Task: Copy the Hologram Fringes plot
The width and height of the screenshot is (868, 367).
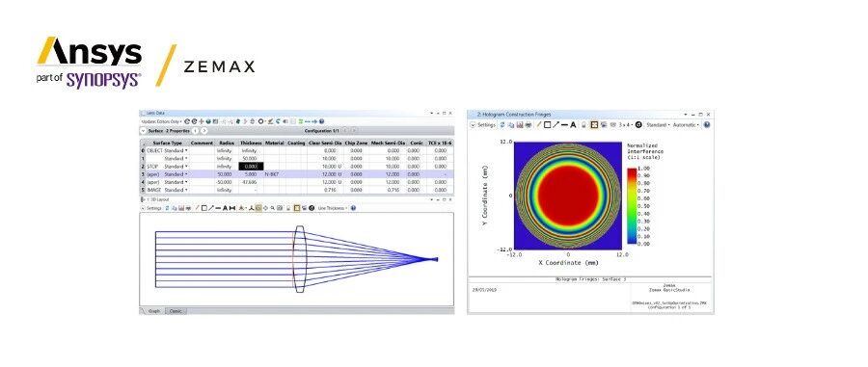Action: click(x=511, y=125)
